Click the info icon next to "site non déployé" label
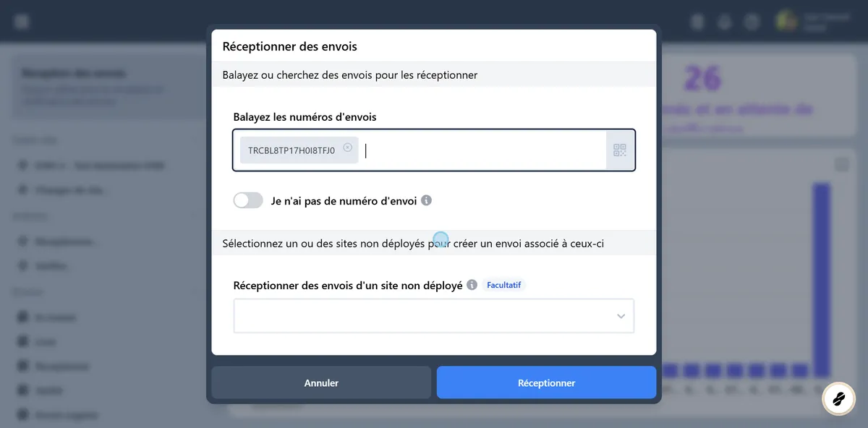Screen dimensions: 868x428 [x=472, y=285]
